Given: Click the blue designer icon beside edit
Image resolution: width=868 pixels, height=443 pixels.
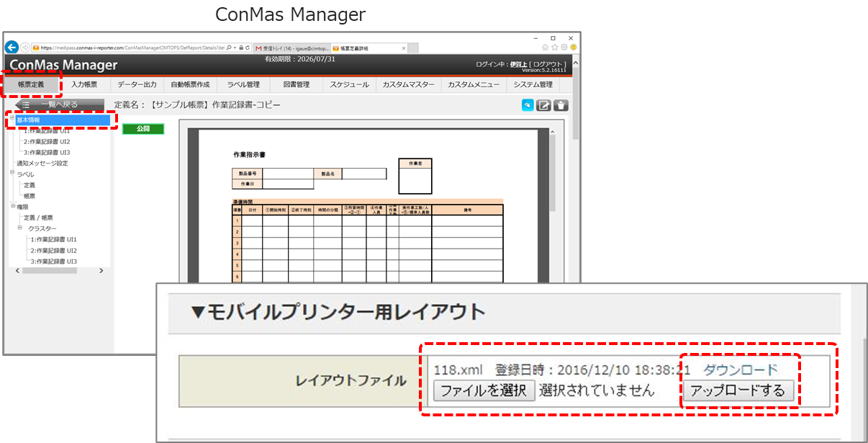Looking at the screenshot, I should click(528, 105).
